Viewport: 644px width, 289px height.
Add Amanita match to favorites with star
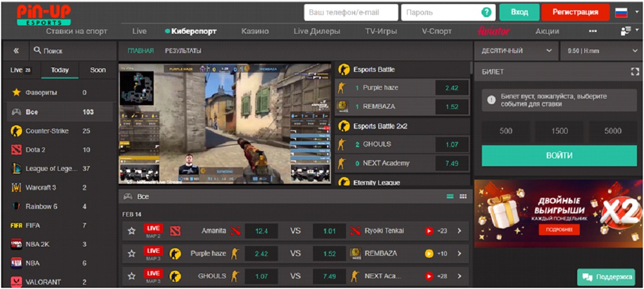click(x=132, y=231)
